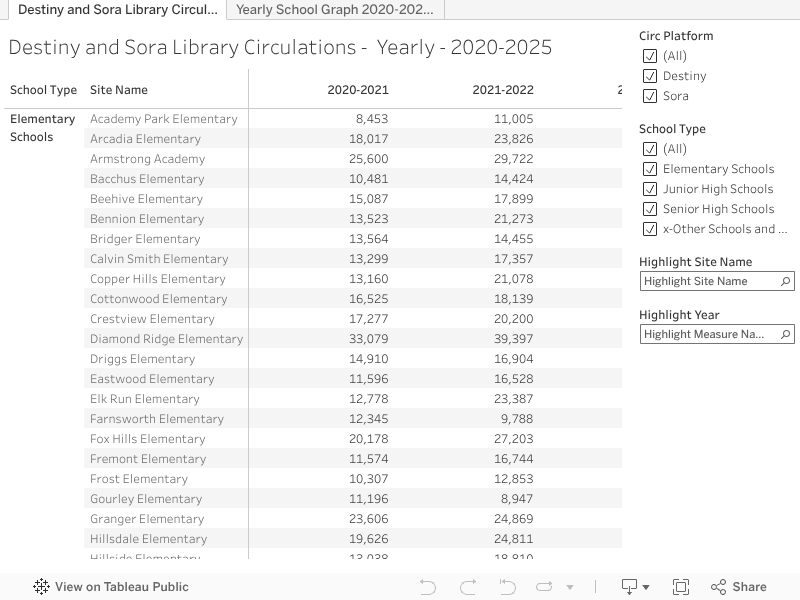This screenshot has width=800, height=600.
Task: Click the Share button
Action: [x=738, y=587]
